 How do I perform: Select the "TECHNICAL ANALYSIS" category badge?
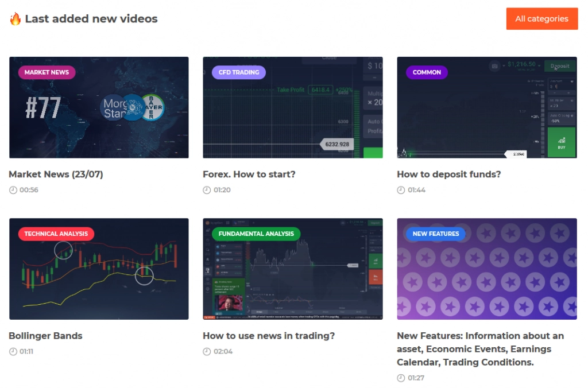(55, 234)
